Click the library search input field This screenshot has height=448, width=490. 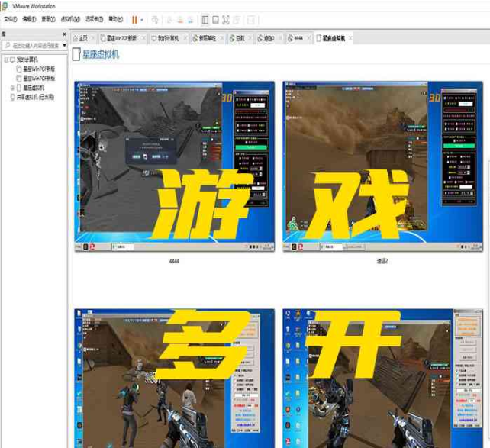[x=31, y=46]
